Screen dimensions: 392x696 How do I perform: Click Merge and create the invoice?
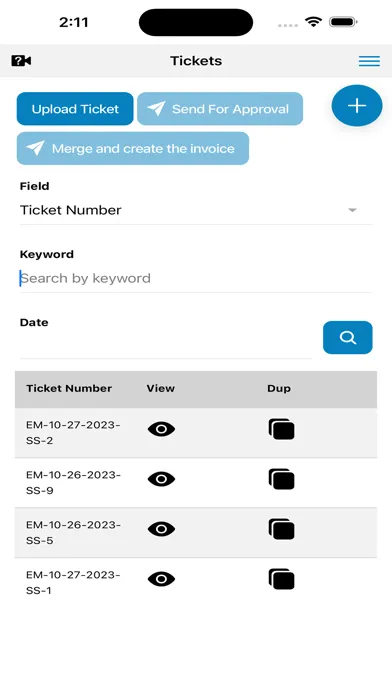point(133,148)
